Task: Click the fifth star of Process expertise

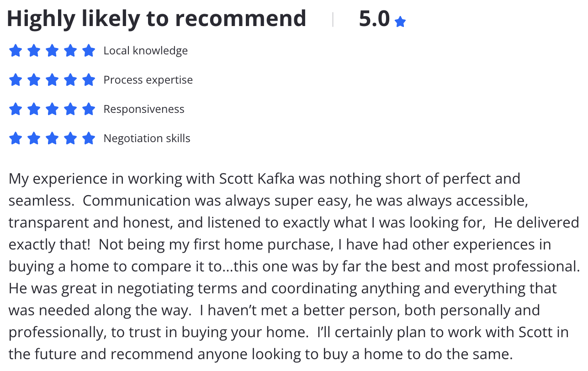Action: click(89, 79)
